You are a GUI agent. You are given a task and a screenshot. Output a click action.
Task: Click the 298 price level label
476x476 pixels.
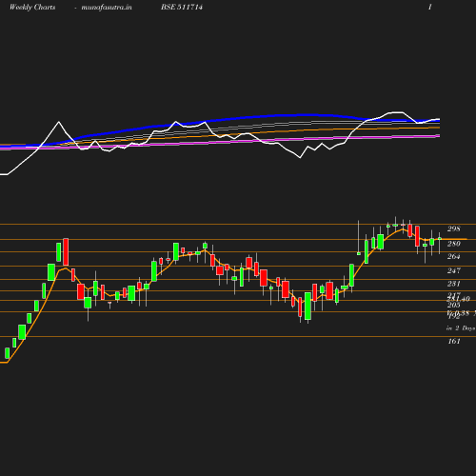coord(454,228)
